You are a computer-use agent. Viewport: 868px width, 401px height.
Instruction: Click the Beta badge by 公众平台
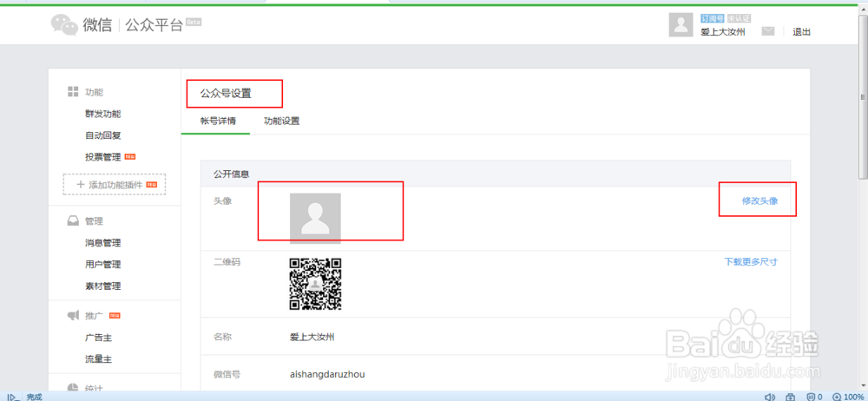(x=194, y=22)
